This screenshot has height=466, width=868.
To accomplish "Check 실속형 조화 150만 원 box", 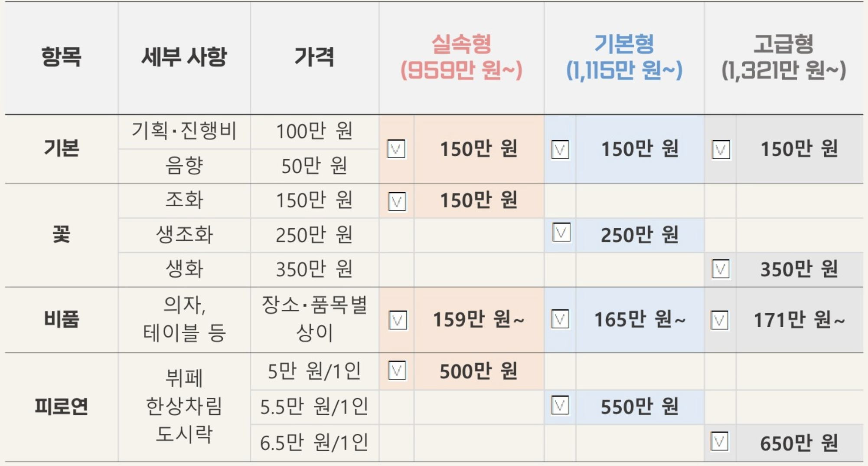I will [397, 202].
